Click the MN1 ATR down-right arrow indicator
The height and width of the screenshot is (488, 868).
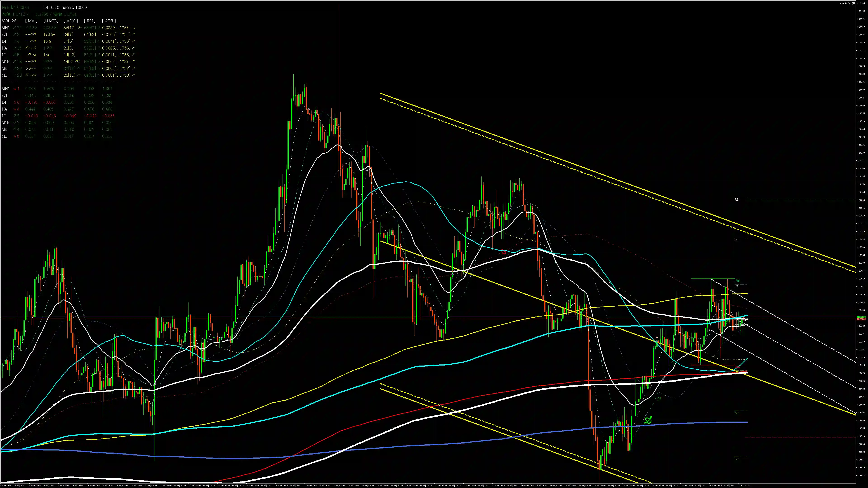(x=133, y=28)
